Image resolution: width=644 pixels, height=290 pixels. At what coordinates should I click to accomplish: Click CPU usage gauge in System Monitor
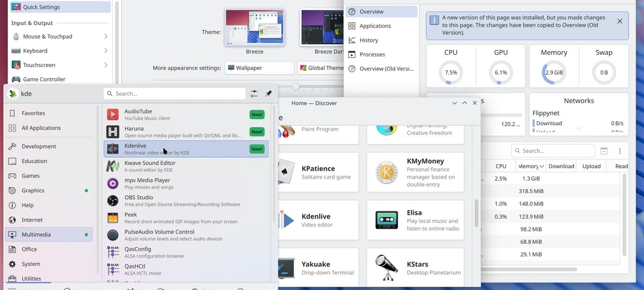(451, 73)
